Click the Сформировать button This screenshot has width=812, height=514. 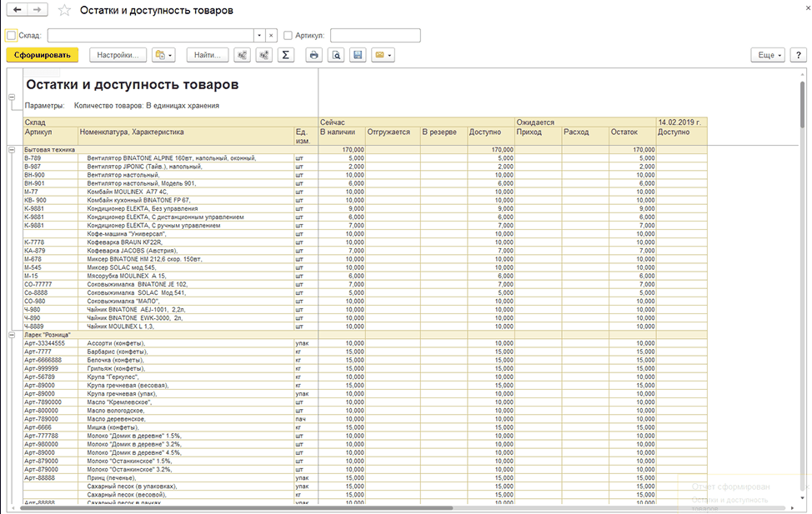(x=43, y=55)
